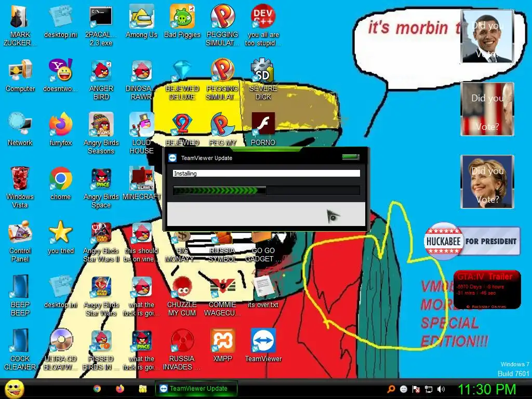Open the Angry Birds Space shortcut
Image resolution: width=532 pixels, height=399 pixels.
(101, 187)
